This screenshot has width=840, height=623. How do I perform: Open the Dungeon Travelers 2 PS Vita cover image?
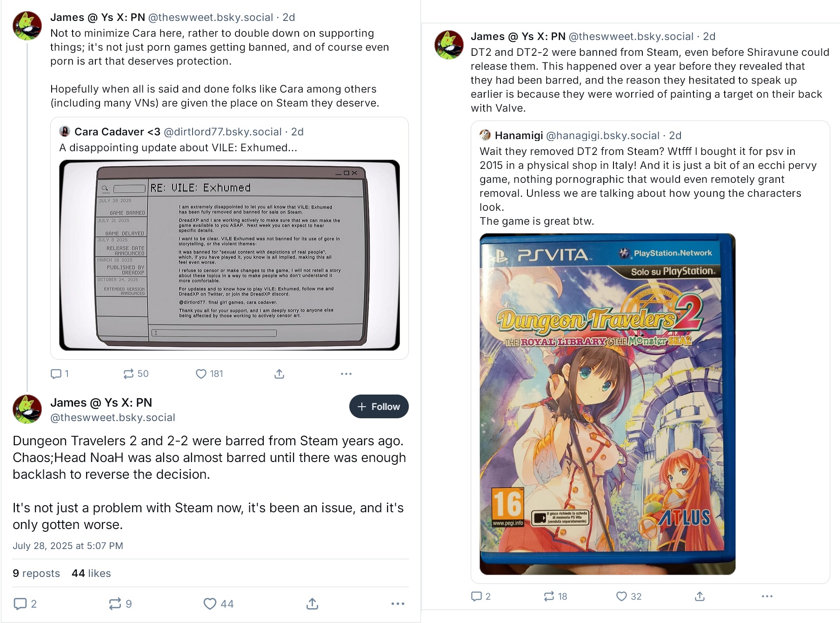click(x=607, y=404)
